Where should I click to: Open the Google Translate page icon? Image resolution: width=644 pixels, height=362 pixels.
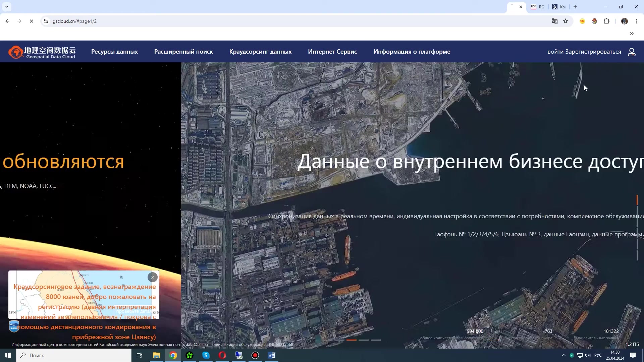pos(555,21)
